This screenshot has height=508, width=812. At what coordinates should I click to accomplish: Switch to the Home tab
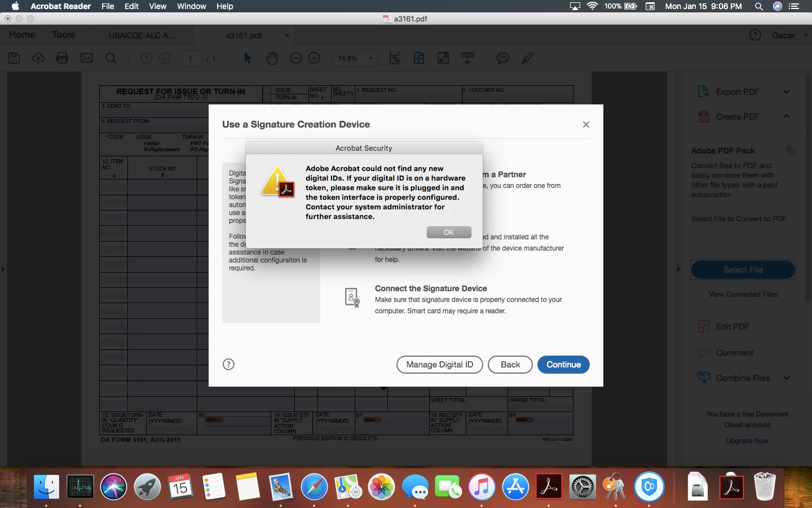coord(22,35)
